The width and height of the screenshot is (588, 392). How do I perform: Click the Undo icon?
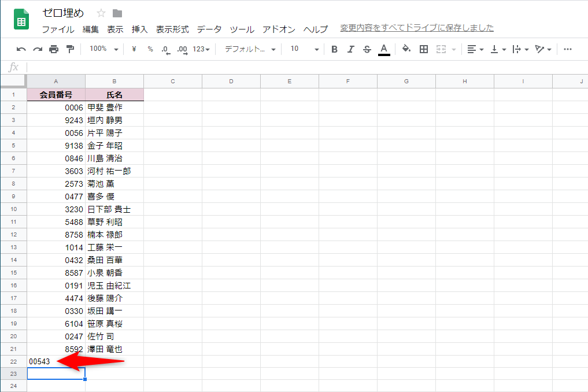(21, 49)
